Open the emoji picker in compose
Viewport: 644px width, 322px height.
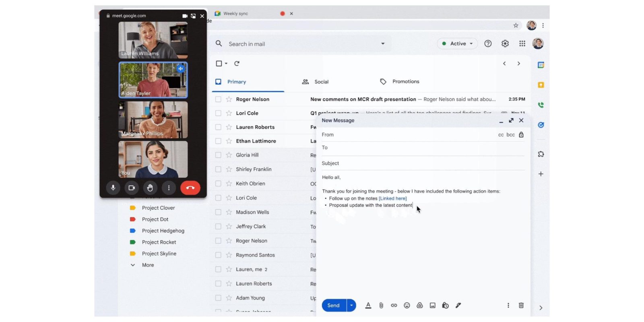(407, 305)
